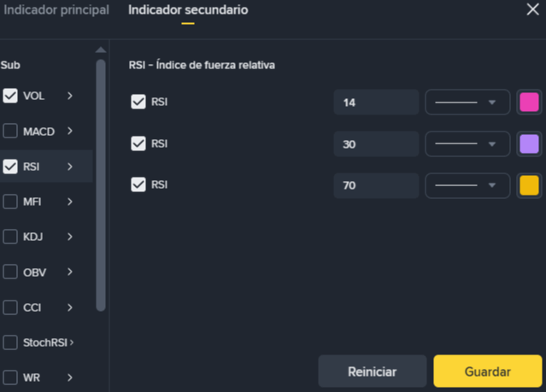This screenshot has height=392, width=546.
Task: Uncheck the VOL indicator checkbox
Action: click(10, 96)
